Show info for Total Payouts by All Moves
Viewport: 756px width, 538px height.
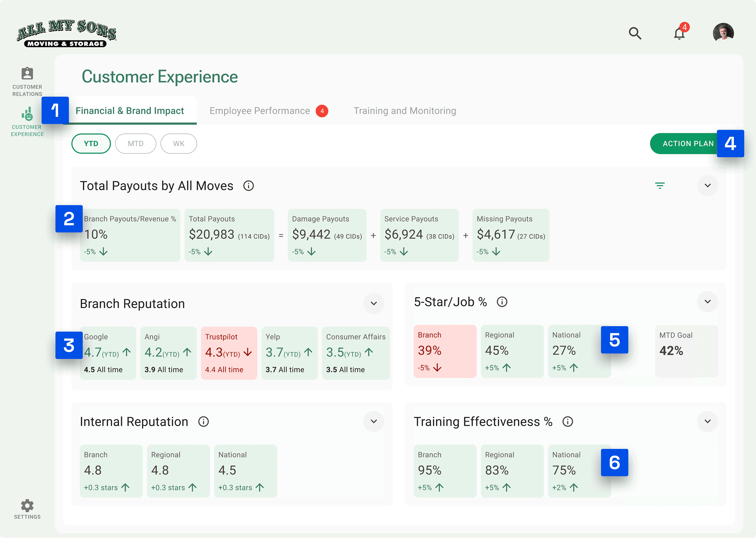[x=248, y=186]
